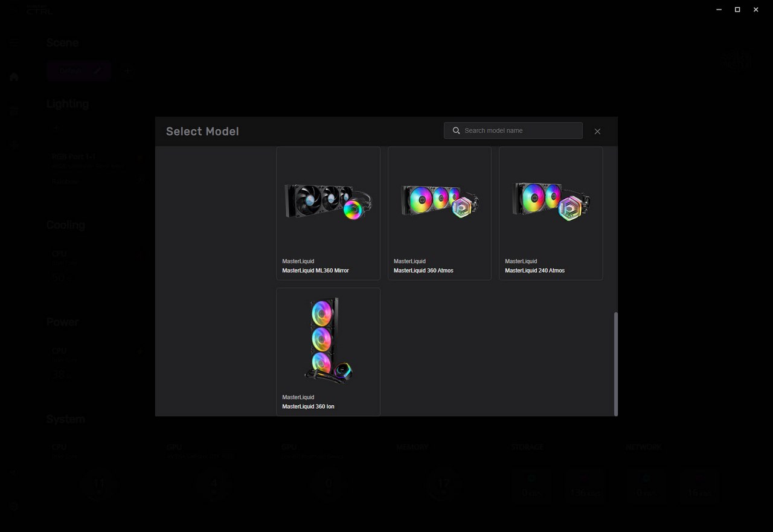Viewport: 773px width, 532px height.
Task: Maximize the application window
Action: coord(737,10)
